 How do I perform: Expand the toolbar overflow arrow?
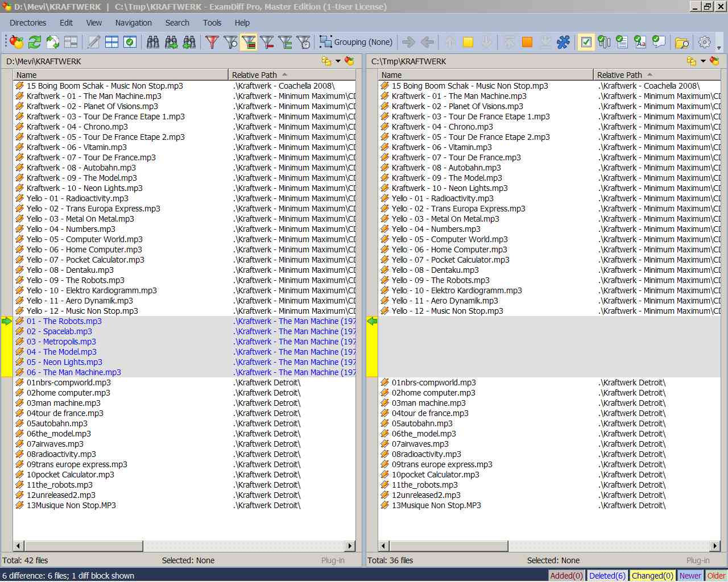coord(719,47)
